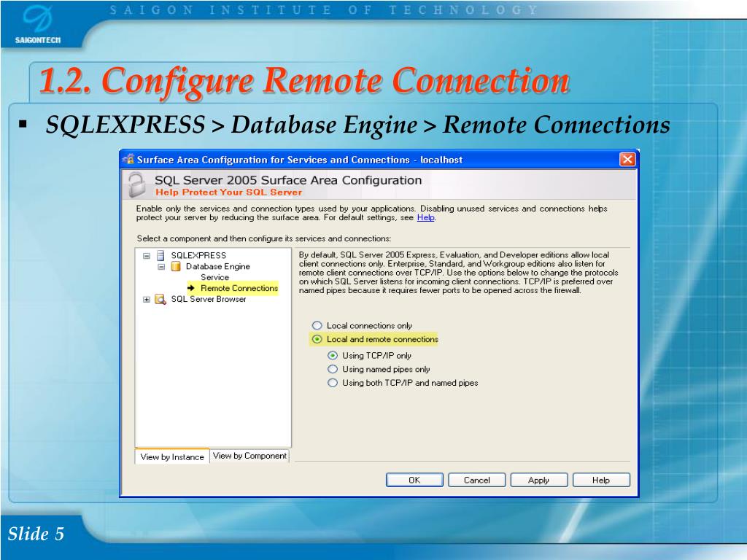Expand the SQL Server Browser node
Image resolution: width=747 pixels, height=560 pixels.
click(x=146, y=300)
